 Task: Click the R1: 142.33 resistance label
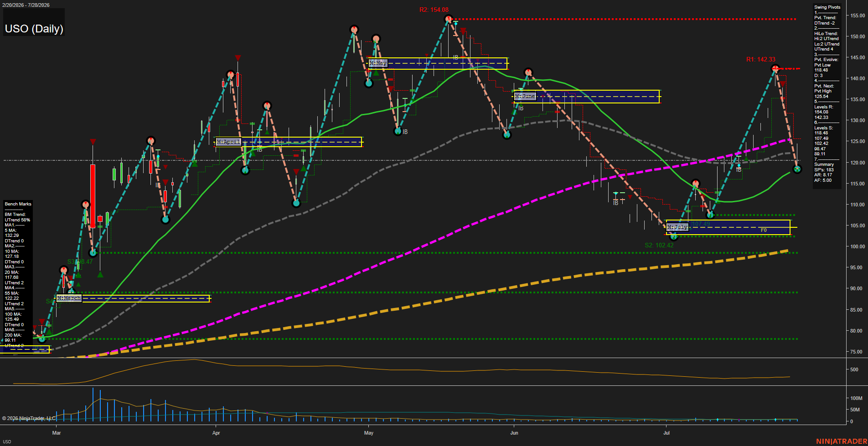click(761, 59)
